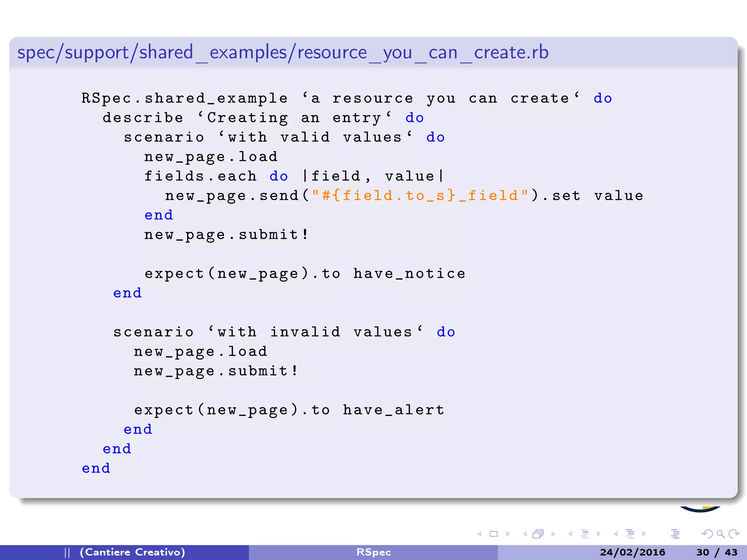The height and width of the screenshot is (560, 747).
Task: Click the section navigation icon
Action: click(x=630, y=534)
